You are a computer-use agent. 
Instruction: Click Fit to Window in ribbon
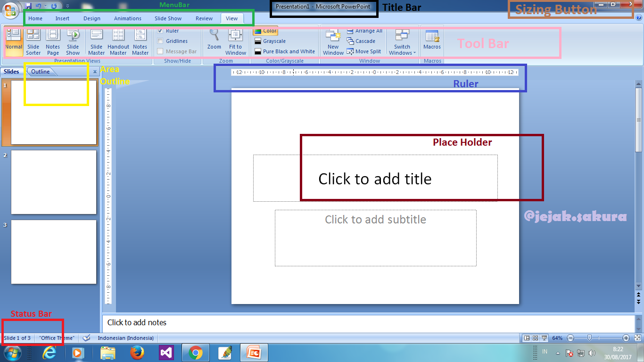tap(236, 41)
